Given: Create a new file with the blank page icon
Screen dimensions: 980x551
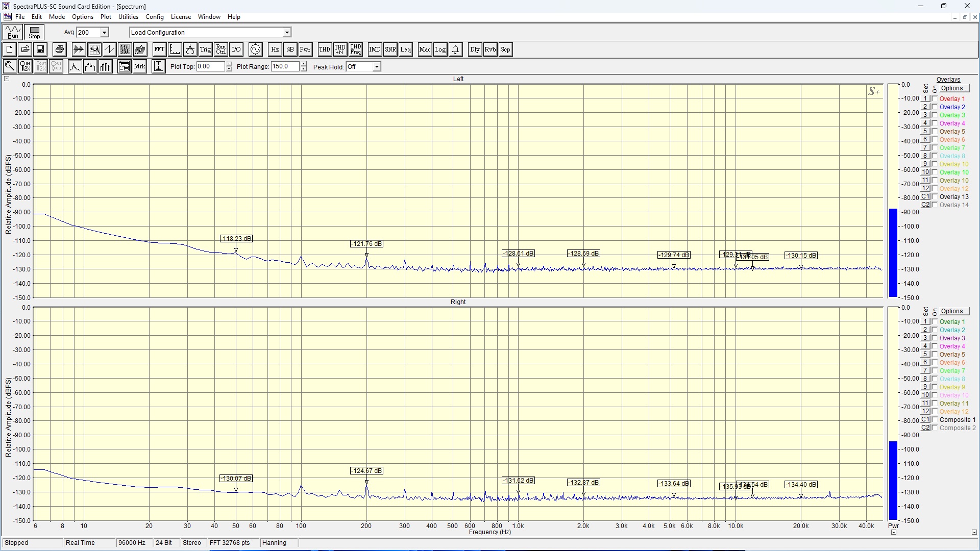Looking at the screenshot, I should pyautogui.click(x=10, y=49).
